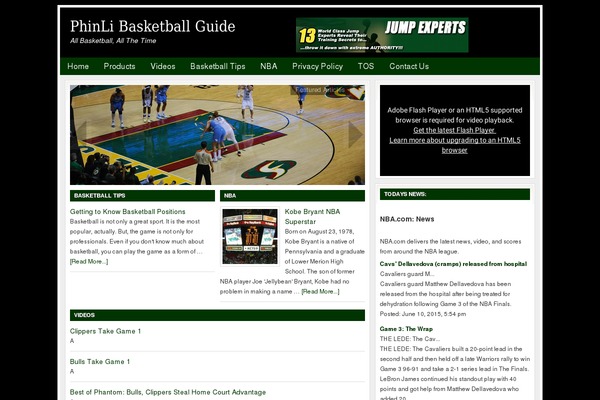Screen dimensions: 600x400
Task: Click the VIDEOS section header
Action: 217,315
